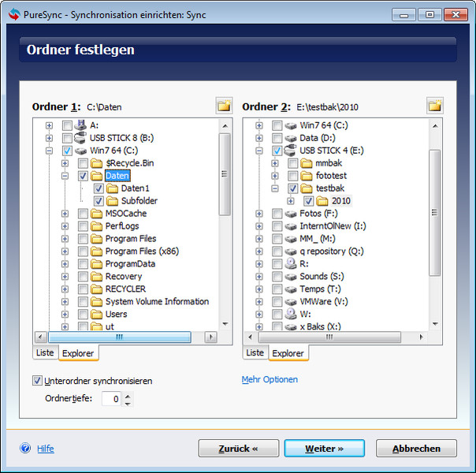This screenshot has height=473, width=476.
Task: Click the PerfLogs folder icon
Action: coord(96,226)
